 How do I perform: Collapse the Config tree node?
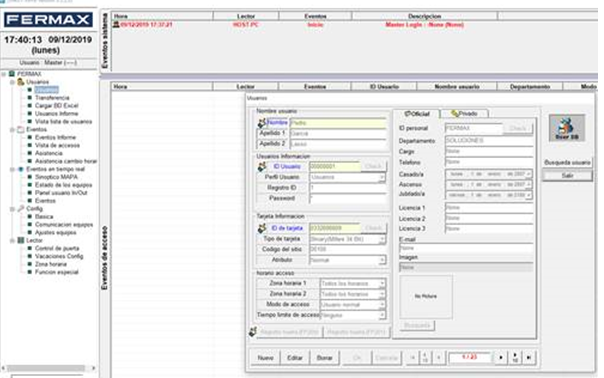(x=12, y=209)
